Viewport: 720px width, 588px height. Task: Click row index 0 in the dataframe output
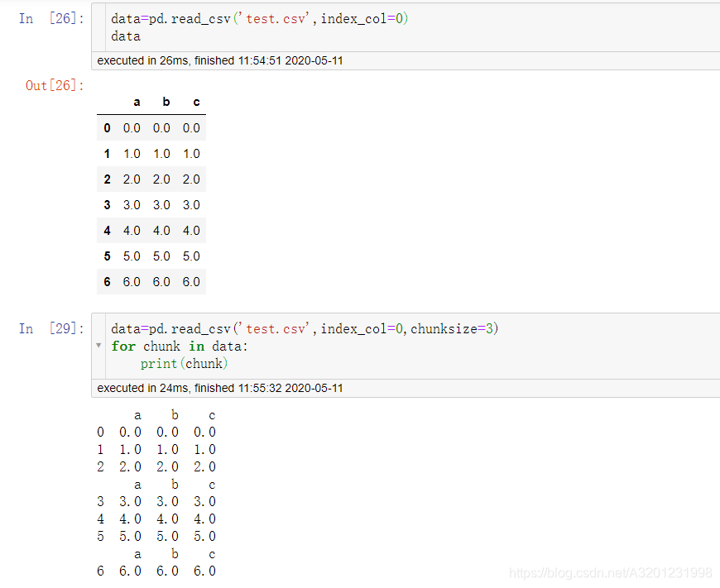107,127
